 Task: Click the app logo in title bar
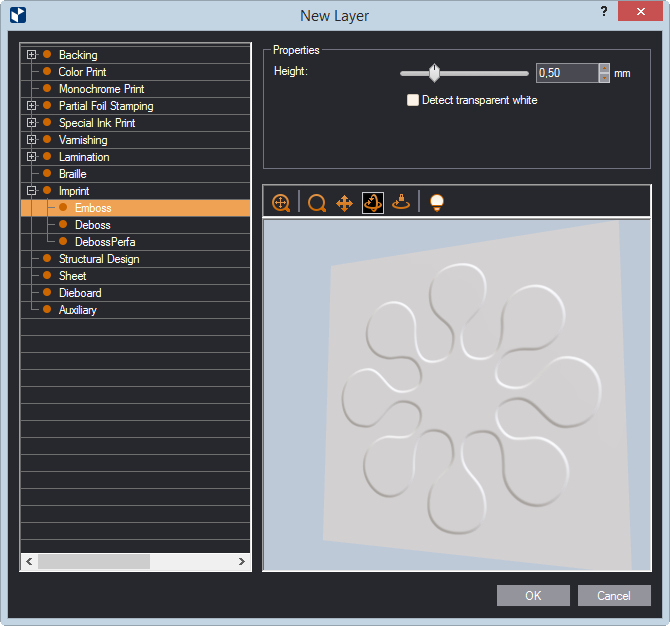click(x=18, y=15)
